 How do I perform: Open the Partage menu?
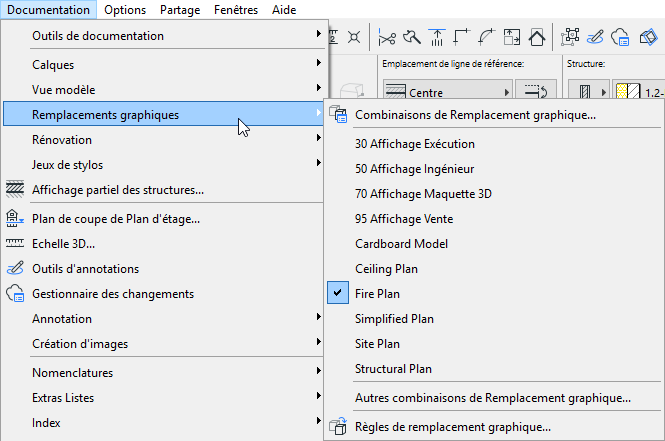[180, 9]
